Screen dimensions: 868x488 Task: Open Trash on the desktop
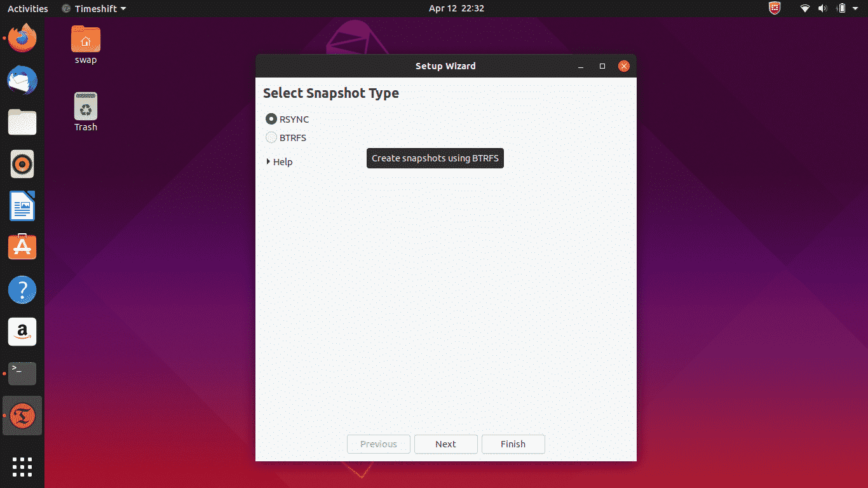pos(86,112)
